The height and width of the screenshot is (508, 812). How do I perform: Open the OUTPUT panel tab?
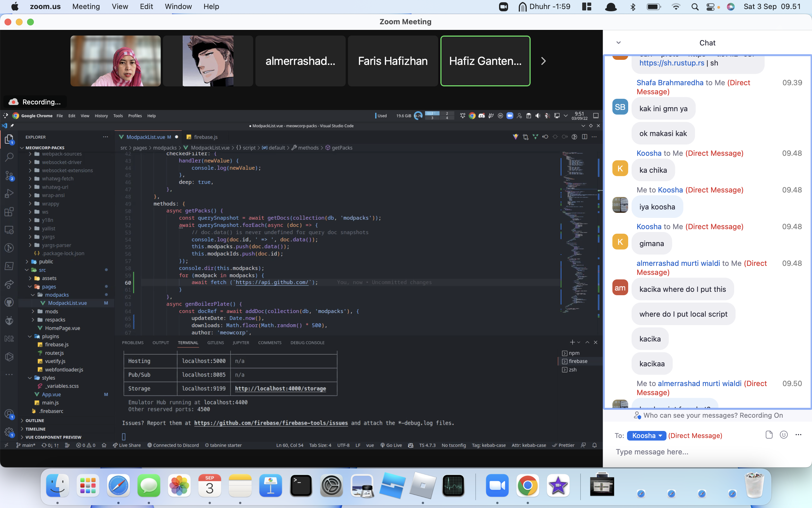(160, 343)
